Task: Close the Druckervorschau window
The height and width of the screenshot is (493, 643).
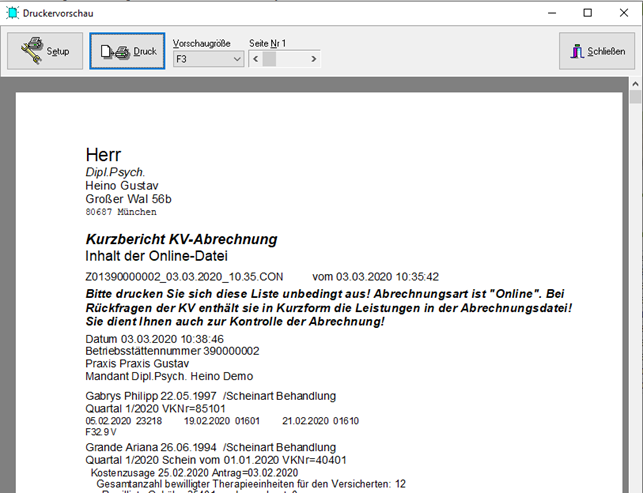Action: [624, 13]
